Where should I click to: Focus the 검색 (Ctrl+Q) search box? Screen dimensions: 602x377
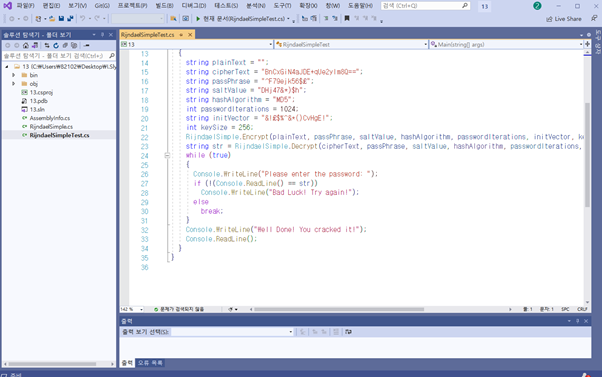(425, 6)
